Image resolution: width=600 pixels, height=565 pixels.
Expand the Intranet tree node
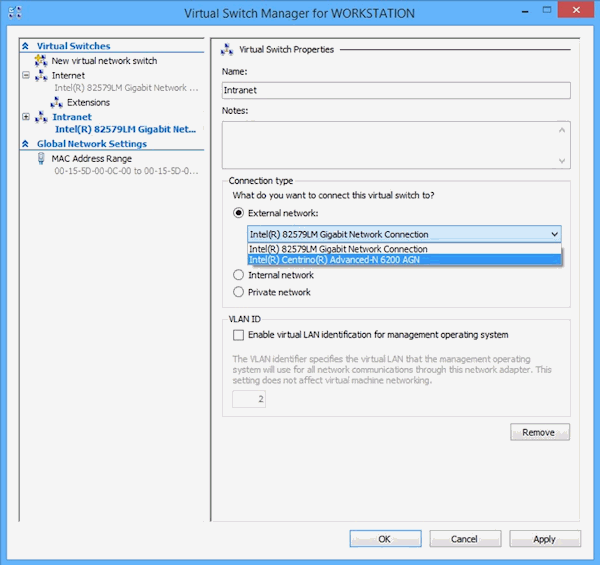pyautogui.click(x=26, y=118)
